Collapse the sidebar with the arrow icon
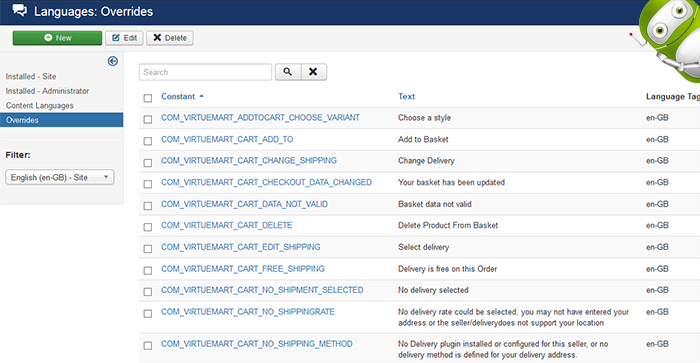 (x=113, y=61)
